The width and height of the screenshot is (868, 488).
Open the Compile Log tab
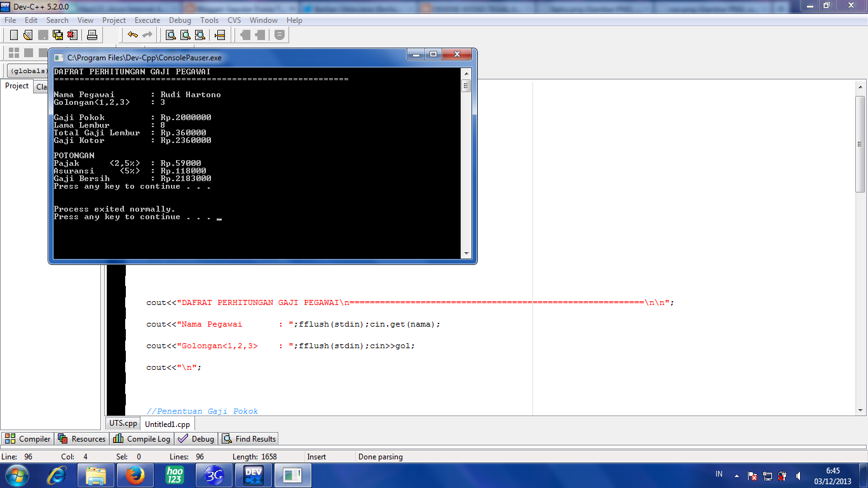(x=142, y=438)
